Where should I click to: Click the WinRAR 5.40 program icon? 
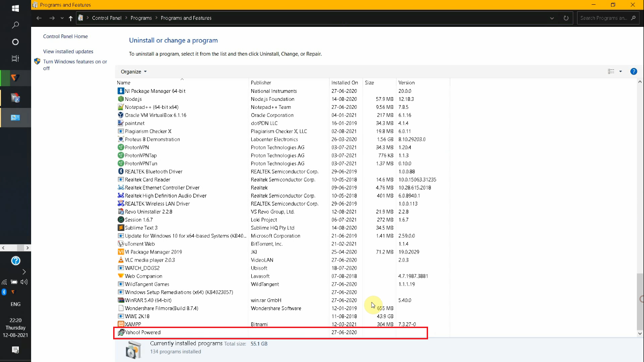[121, 300]
